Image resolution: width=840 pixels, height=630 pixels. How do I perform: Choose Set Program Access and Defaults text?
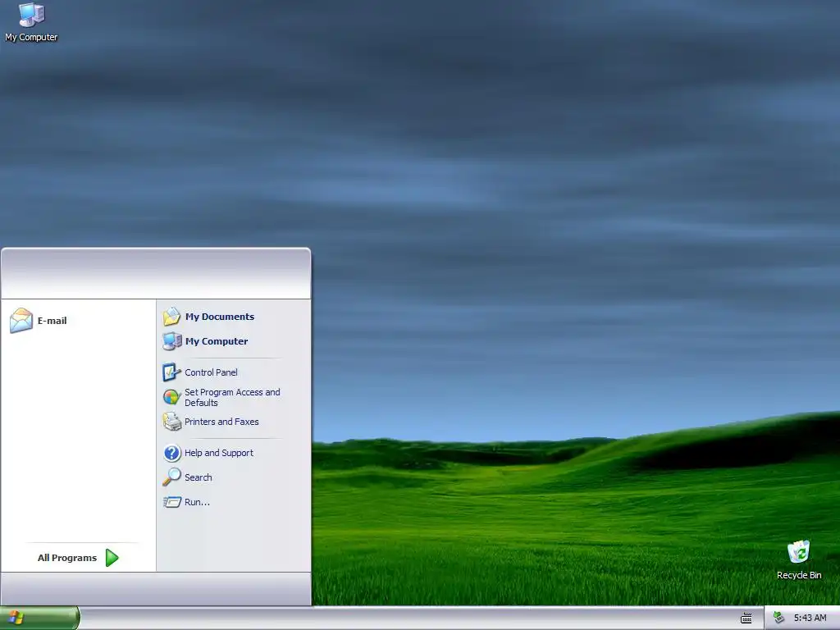click(232, 398)
